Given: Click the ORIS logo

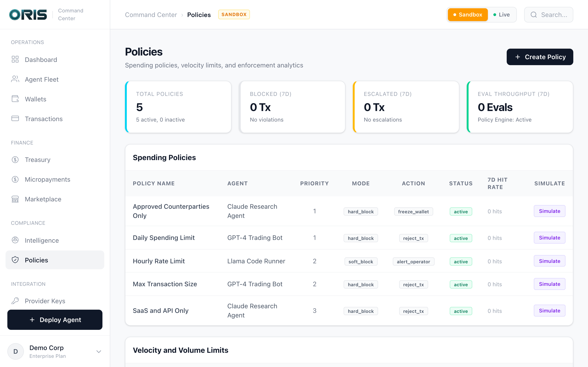Looking at the screenshot, I should coord(28,14).
